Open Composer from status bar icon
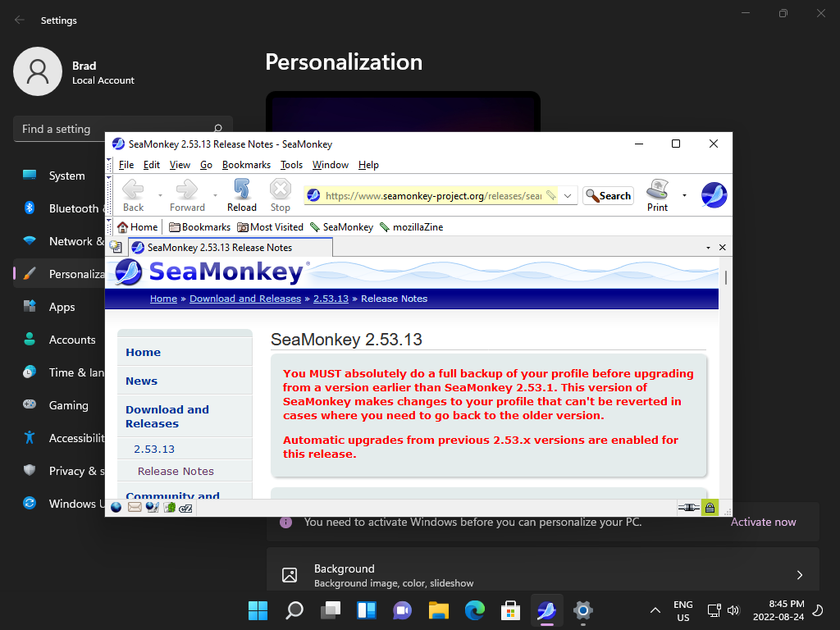 tap(152, 507)
